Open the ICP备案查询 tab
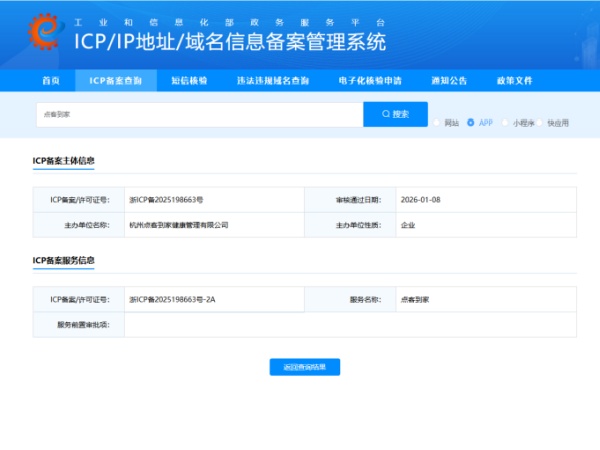This screenshot has width=600, height=450. (x=115, y=80)
